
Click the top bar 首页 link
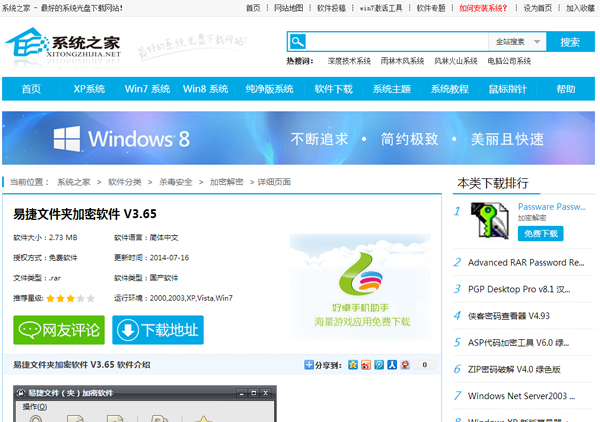tap(253, 8)
